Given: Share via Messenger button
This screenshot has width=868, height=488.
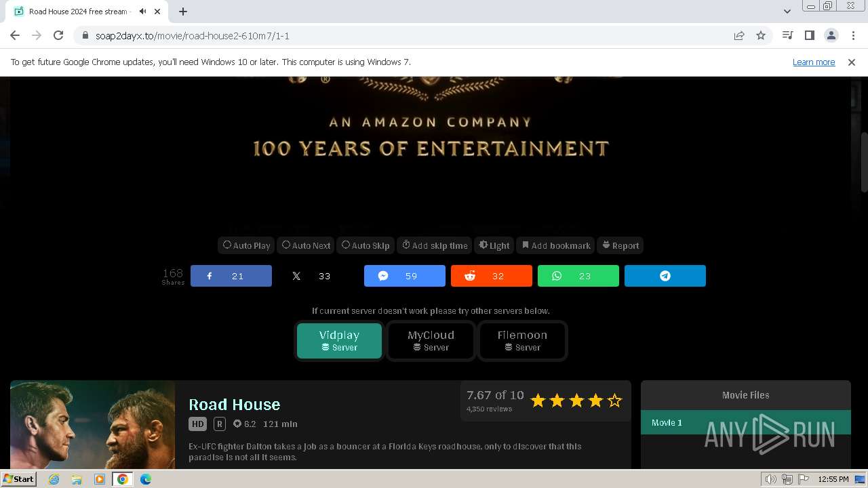Looking at the screenshot, I should click(405, 276).
